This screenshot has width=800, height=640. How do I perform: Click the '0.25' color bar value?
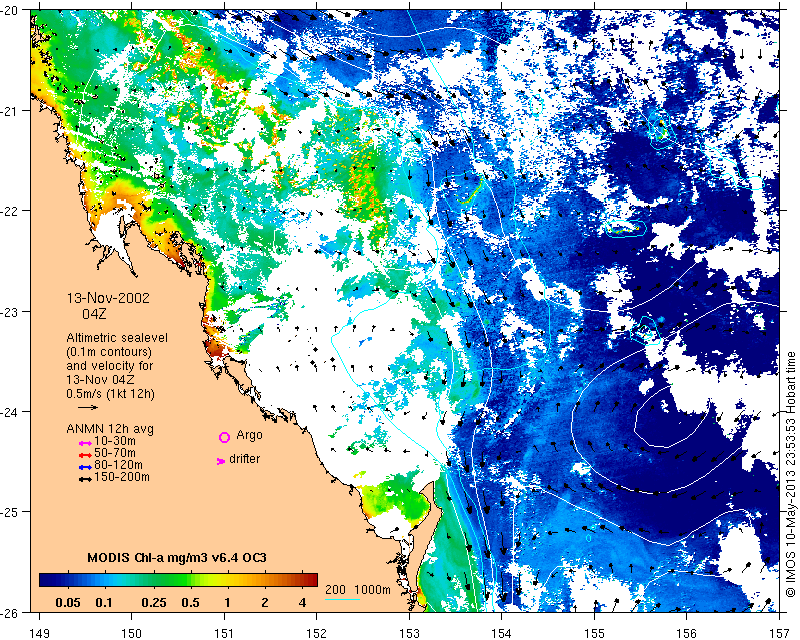[154, 603]
